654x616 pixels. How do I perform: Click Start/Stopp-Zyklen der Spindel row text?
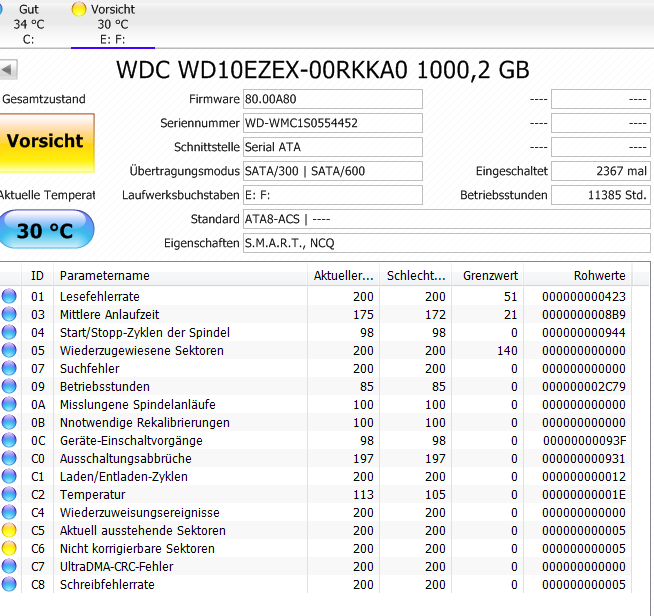click(145, 332)
